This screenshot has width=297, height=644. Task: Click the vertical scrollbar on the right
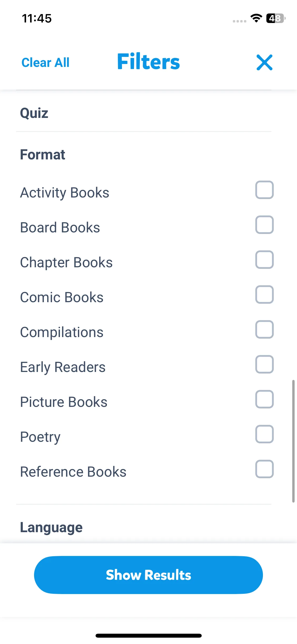(293, 441)
